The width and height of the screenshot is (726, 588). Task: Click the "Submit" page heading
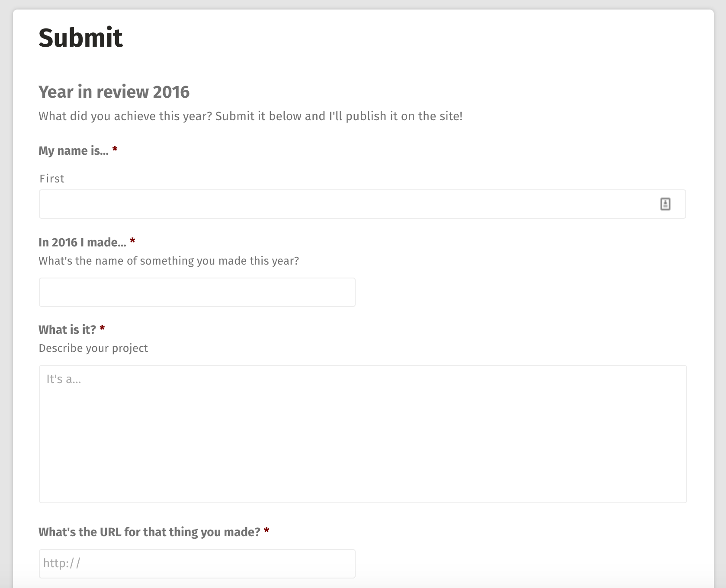coord(80,38)
